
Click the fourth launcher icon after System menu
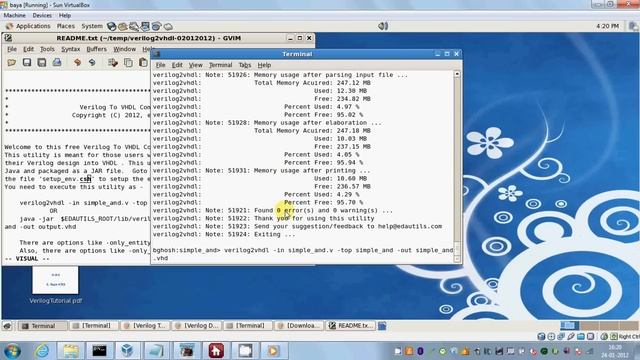pyautogui.click(x=145, y=26)
